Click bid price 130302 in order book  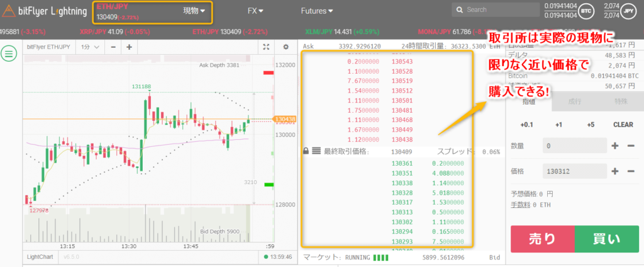[402, 222]
